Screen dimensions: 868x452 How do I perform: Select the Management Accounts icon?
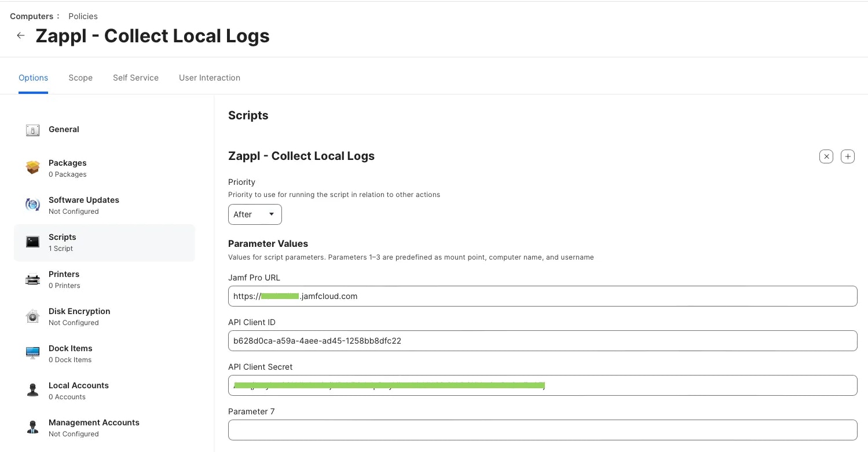32,427
